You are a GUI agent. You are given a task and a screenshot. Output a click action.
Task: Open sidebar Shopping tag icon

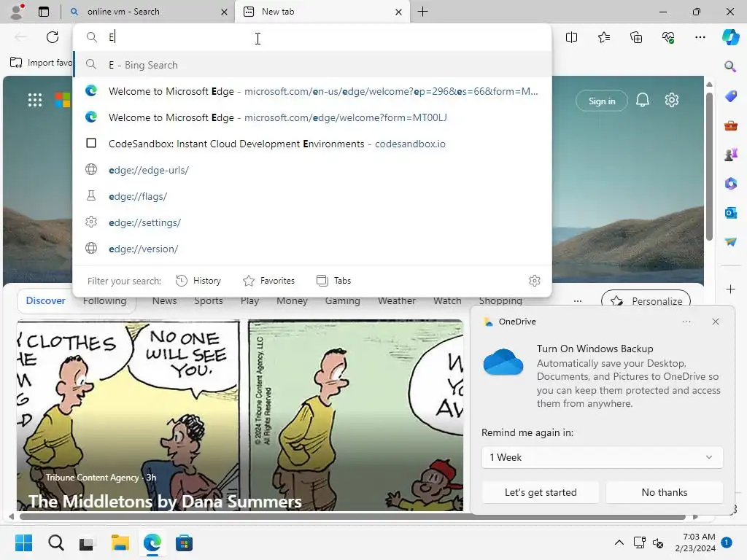point(730,96)
